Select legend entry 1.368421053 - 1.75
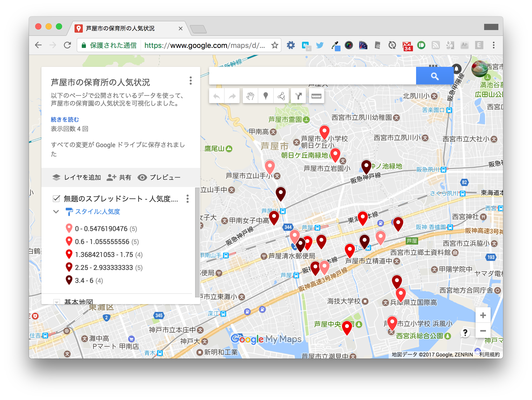 (104, 254)
